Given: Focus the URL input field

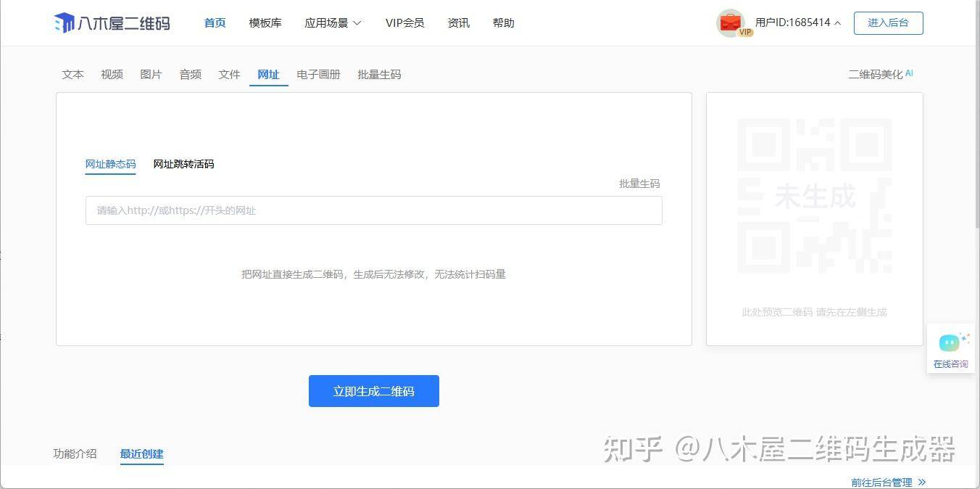Looking at the screenshot, I should (374, 210).
